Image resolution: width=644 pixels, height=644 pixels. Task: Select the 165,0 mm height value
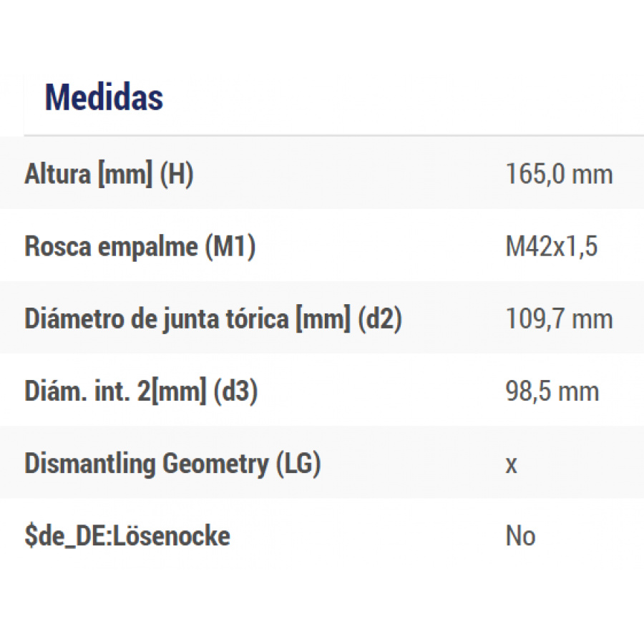pyautogui.click(x=559, y=175)
